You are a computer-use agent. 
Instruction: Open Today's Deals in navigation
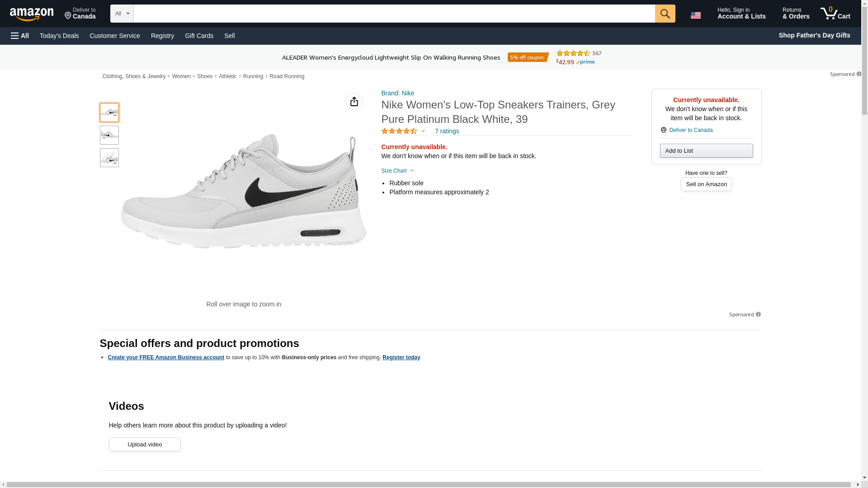pyautogui.click(x=59, y=36)
